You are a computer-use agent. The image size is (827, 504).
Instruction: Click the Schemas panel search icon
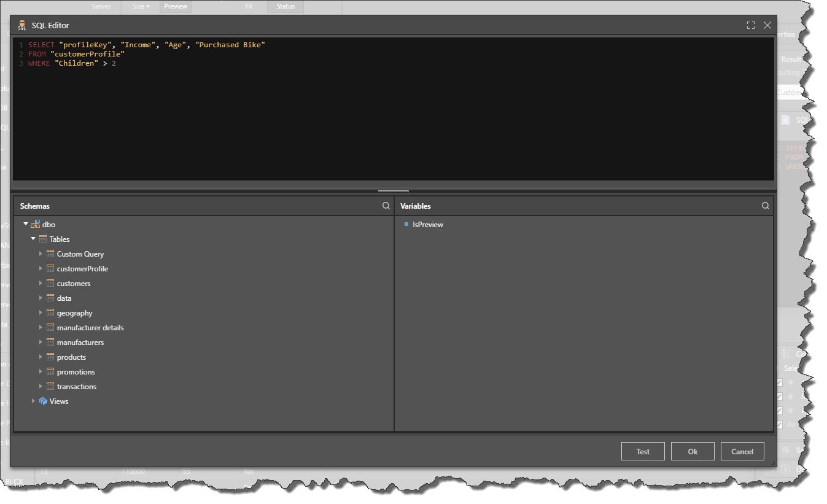click(x=386, y=206)
